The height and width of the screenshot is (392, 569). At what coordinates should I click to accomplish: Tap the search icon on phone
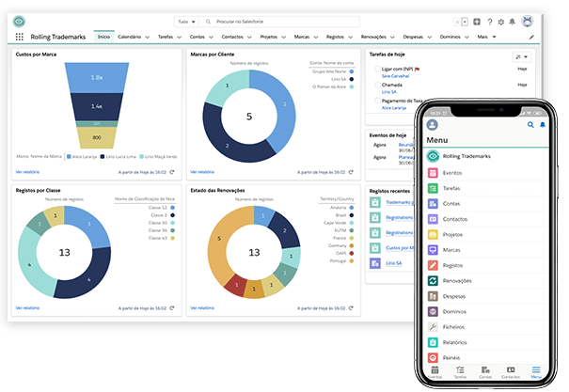coord(530,124)
